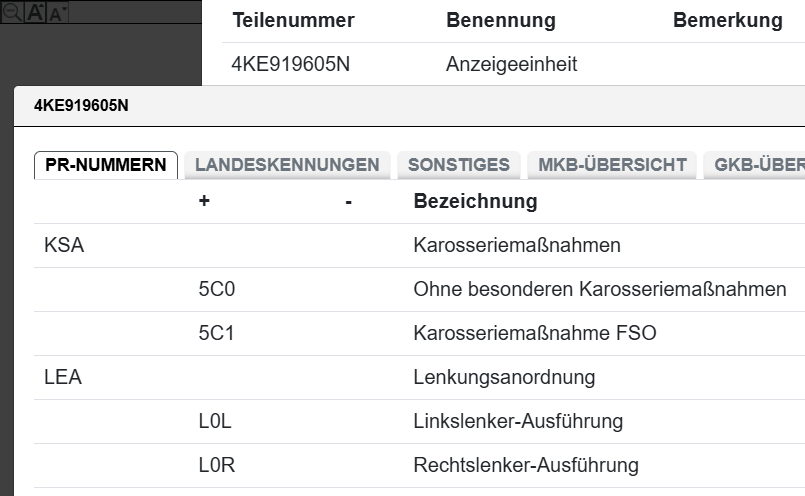Click the decrease font size icon

[56, 13]
